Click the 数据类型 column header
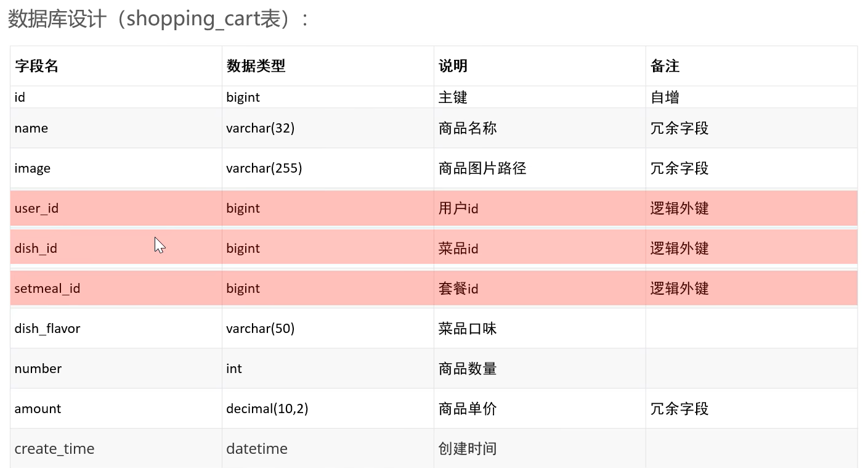The height and width of the screenshot is (468, 868). pyautogui.click(x=256, y=66)
